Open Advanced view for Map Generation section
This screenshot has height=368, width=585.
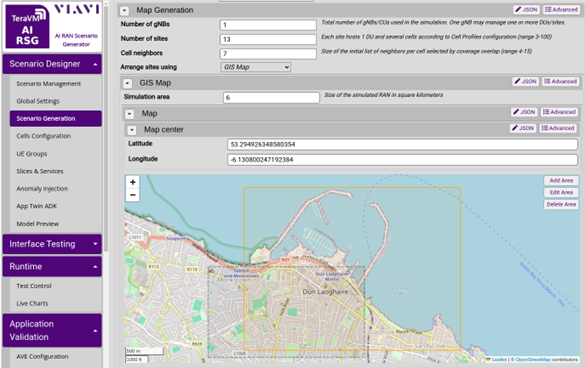[x=561, y=10]
